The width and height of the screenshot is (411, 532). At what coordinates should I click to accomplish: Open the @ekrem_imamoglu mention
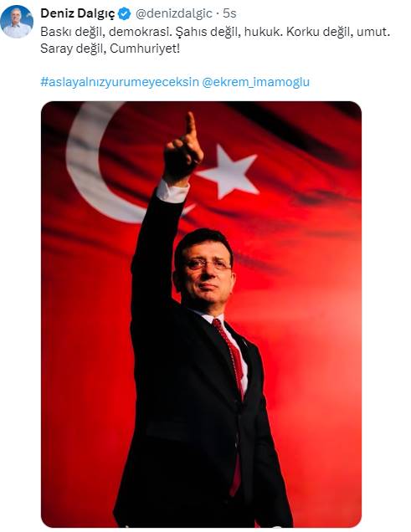click(x=255, y=83)
